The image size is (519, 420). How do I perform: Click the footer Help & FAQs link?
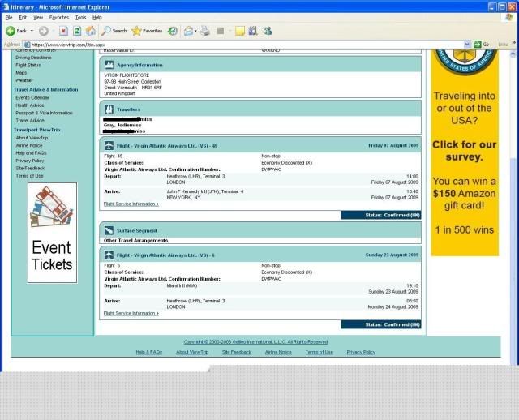coord(149,352)
